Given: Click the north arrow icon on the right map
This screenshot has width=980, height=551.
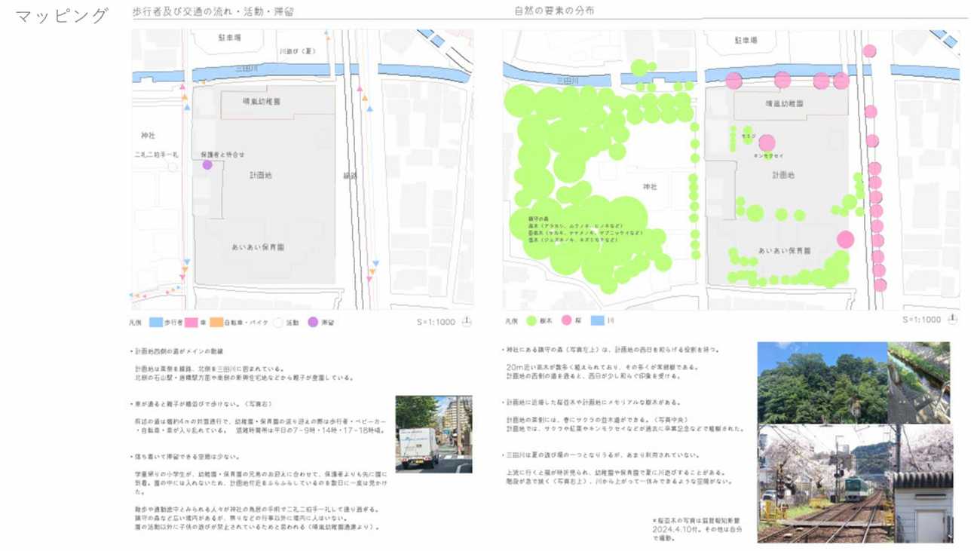Looking at the screenshot, I should [x=952, y=319].
